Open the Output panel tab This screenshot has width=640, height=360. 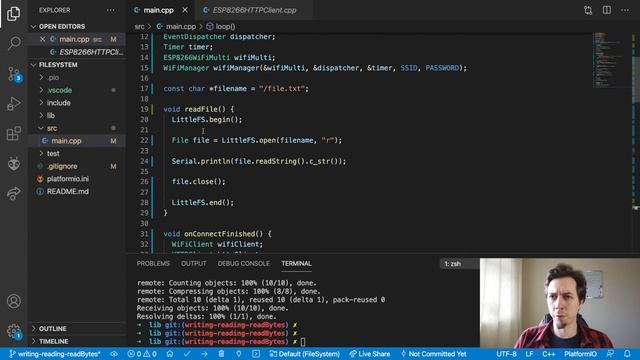pos(193,264)
